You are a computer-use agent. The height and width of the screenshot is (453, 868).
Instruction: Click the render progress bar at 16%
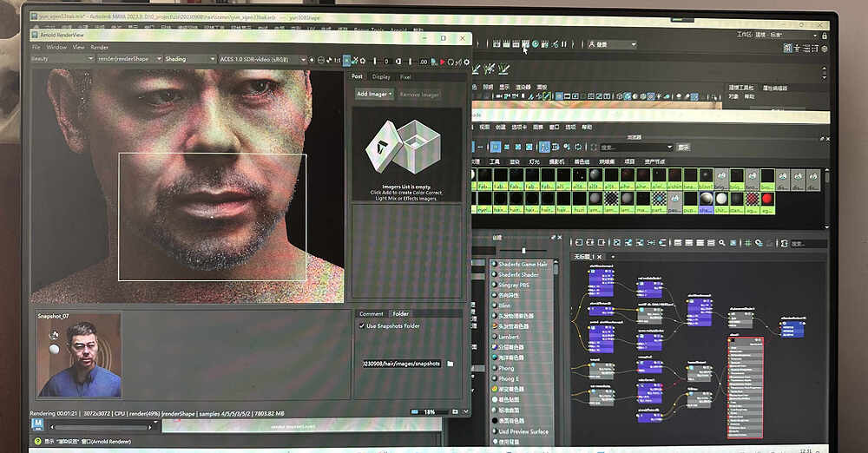[x=431, y=412]
